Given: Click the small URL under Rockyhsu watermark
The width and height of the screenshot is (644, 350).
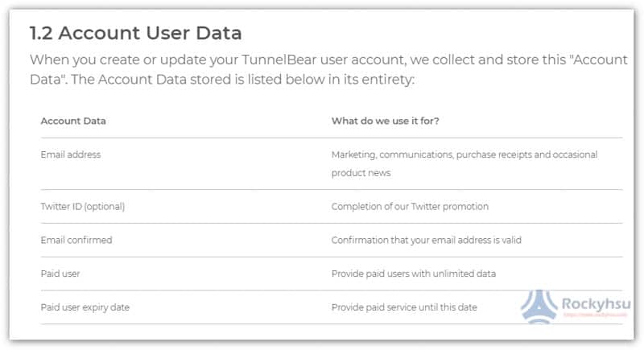Looking at the screenshot, I should (x=596, y=315).
